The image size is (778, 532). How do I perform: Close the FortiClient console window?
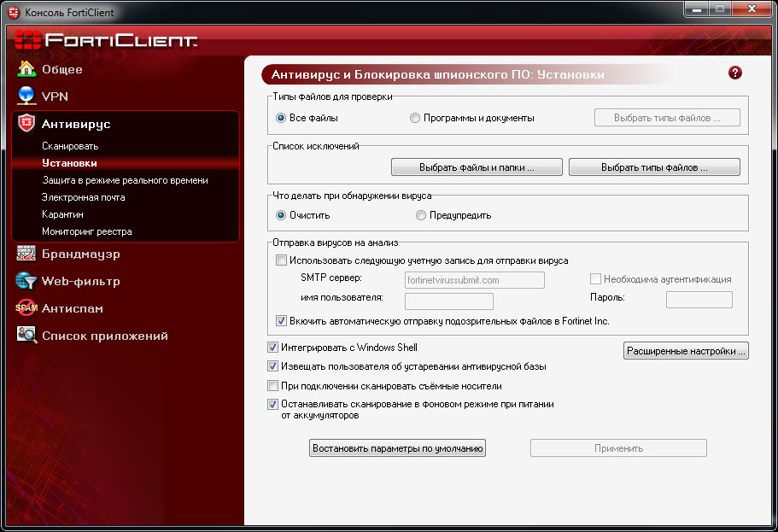coord(752,9)
